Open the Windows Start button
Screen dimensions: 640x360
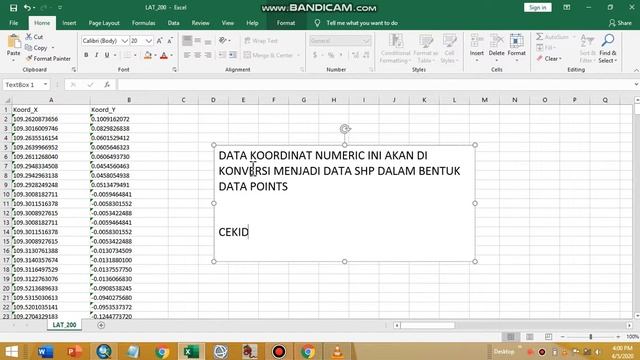pyautogui.click(x=11, y=351)
